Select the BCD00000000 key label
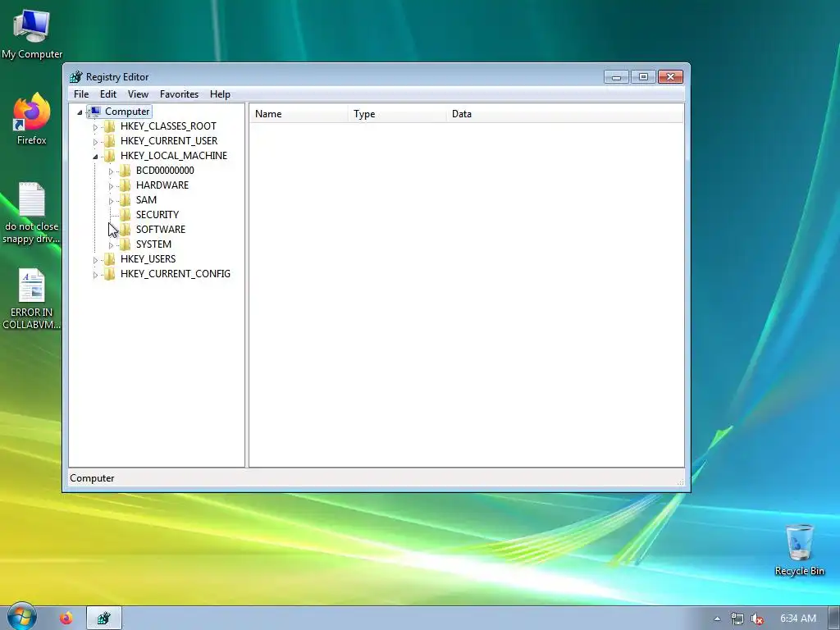 pos(165,171)
